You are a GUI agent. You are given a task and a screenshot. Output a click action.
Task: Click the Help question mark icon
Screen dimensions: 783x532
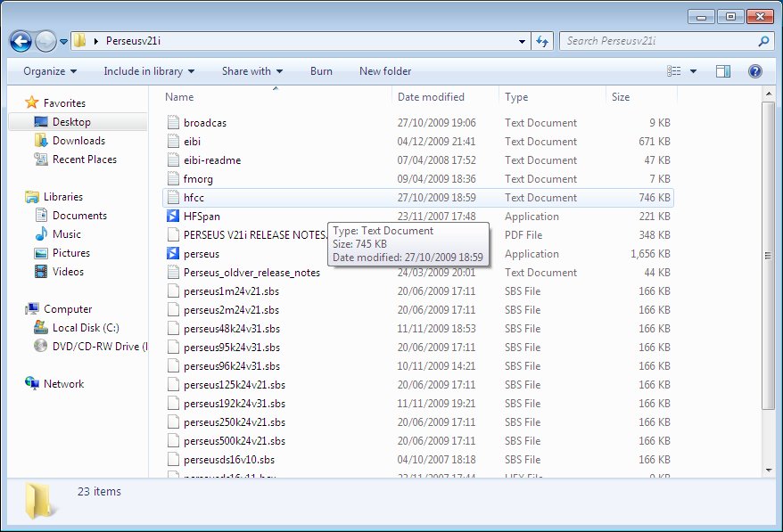[755, 71]
